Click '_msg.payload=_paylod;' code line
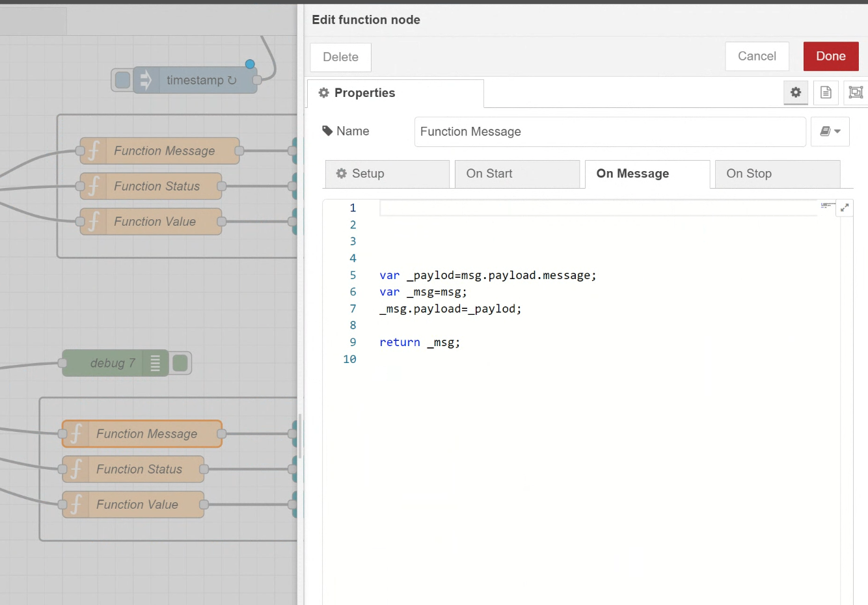 coord(450,309)
